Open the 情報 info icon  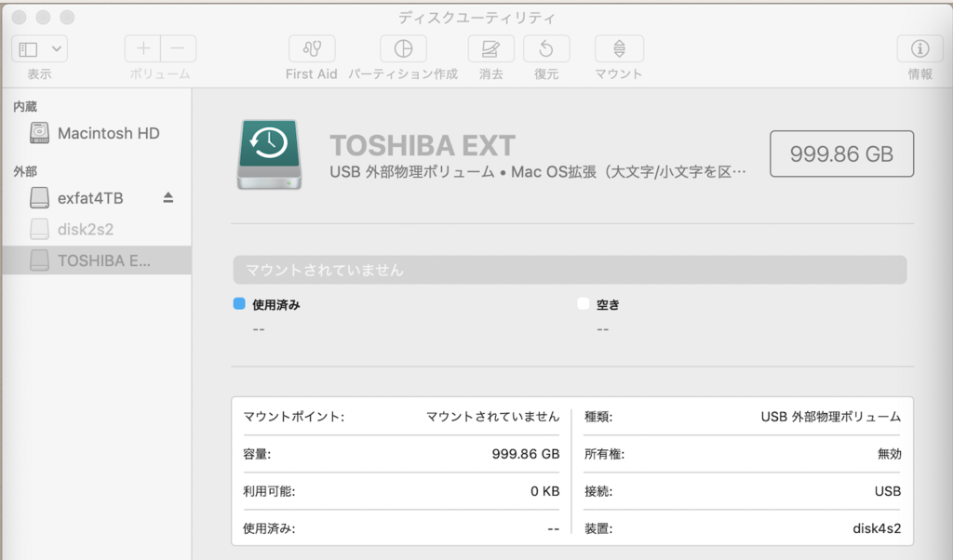point(919,48)
